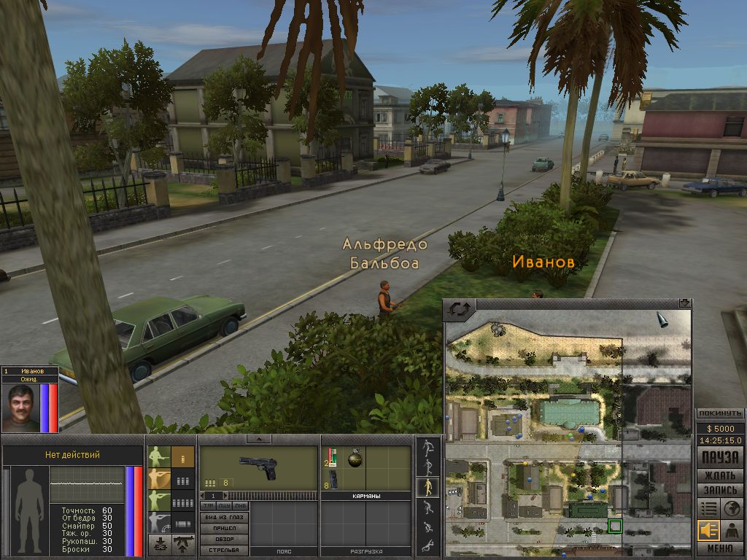Toggle the ПНВ night vision button
This screenshot has height=560, width=747.
241,506
